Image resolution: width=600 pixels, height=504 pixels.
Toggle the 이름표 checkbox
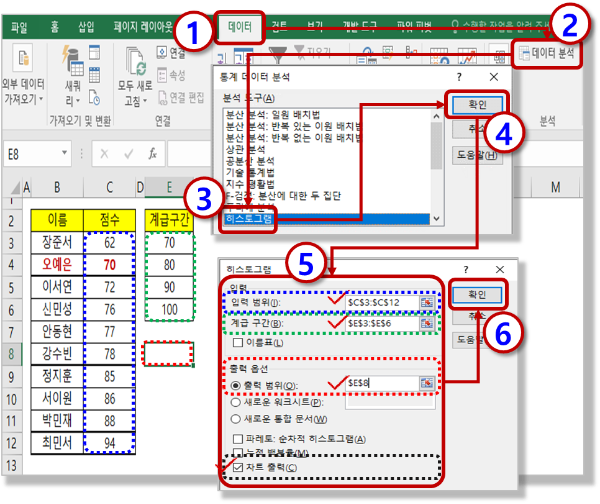click(x=238, y=342)
